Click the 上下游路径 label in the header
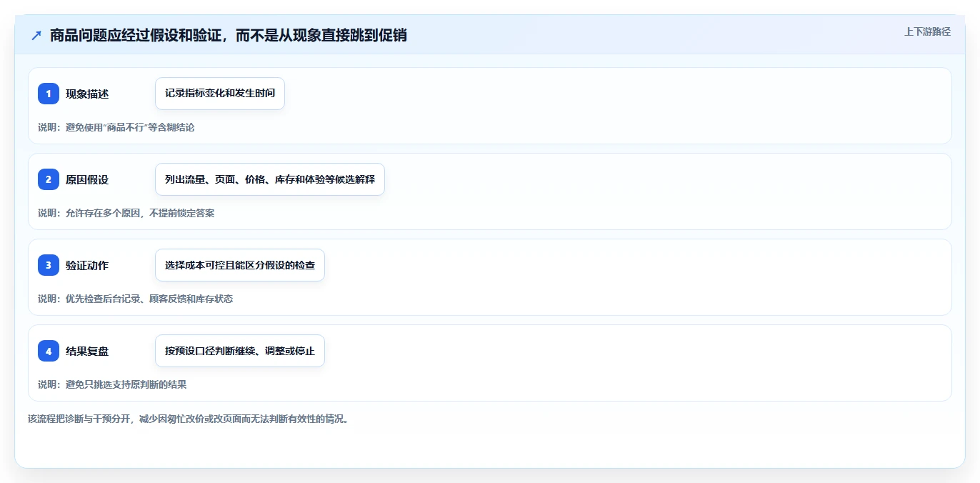 tap(927, 31)
